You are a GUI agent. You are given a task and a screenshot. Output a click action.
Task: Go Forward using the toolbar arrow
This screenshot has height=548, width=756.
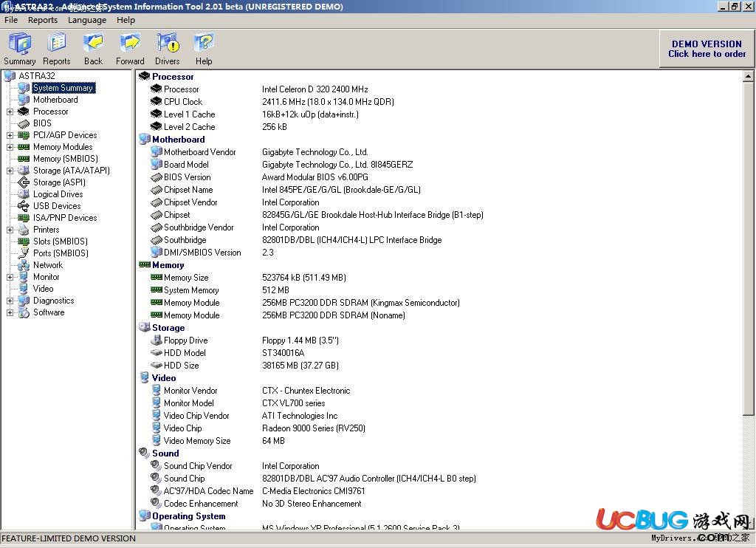(130, 44)
